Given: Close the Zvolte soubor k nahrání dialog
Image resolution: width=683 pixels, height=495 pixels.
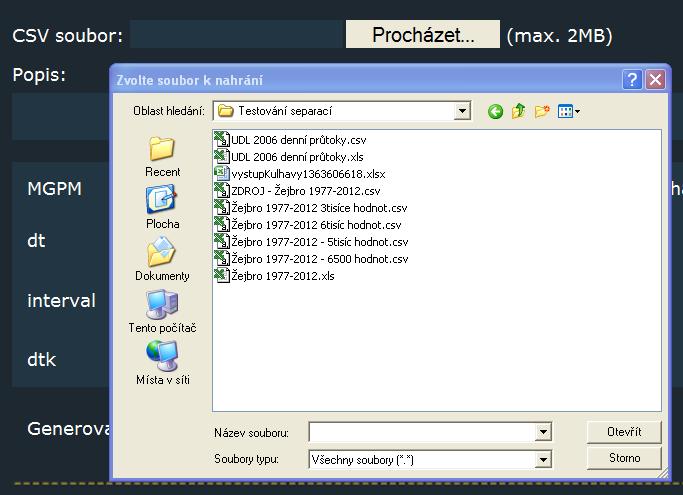Looking at the screenshot, I should point(655,80).
